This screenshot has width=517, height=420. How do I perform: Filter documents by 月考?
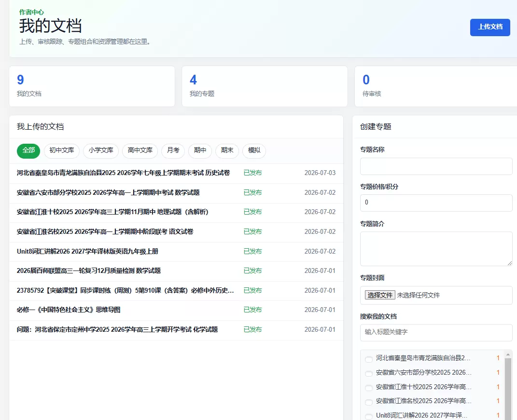tap(173, 151)
